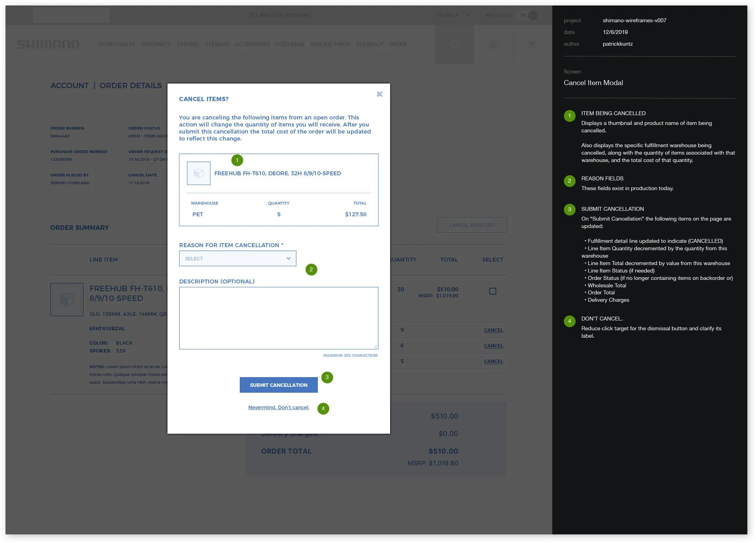Click the Nevermind. Don't cancel. link
This screenshot has height=543, width=756.
click(278, 407)
